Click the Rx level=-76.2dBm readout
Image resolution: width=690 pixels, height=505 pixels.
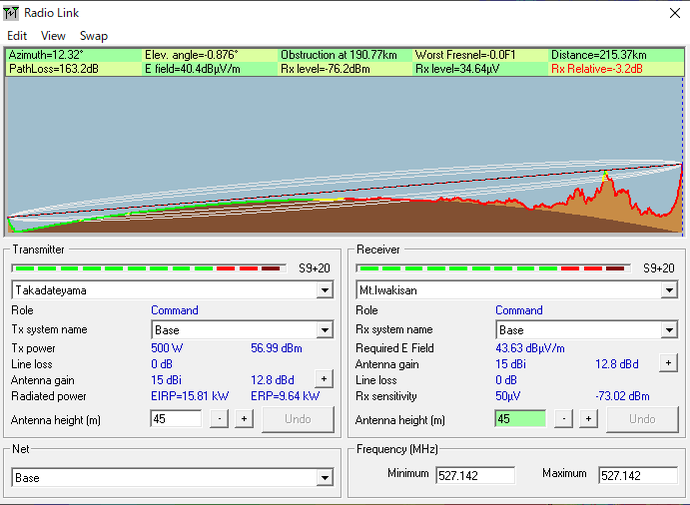point(325,69)
